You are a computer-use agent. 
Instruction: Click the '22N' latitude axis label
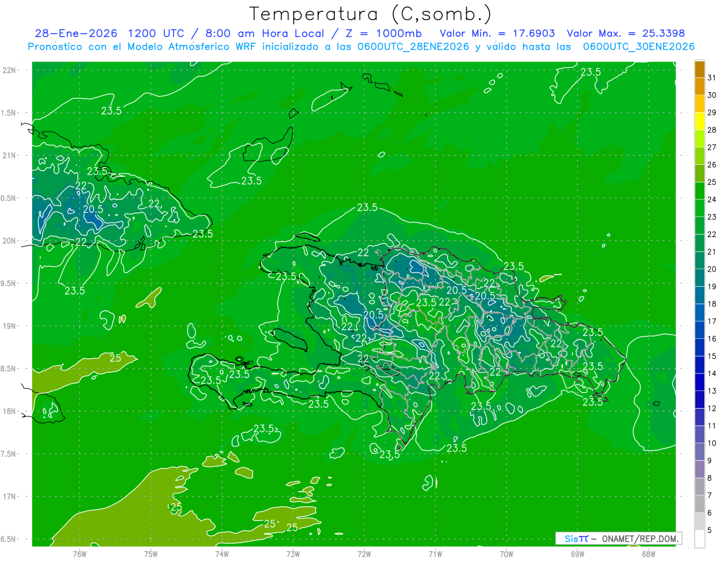[x=10, y=70]
